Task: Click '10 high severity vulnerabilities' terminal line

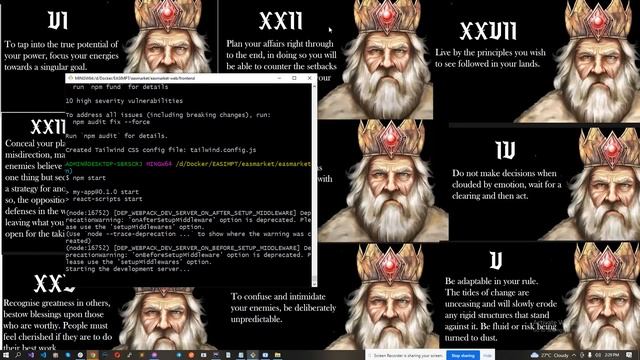Action: 124,101
